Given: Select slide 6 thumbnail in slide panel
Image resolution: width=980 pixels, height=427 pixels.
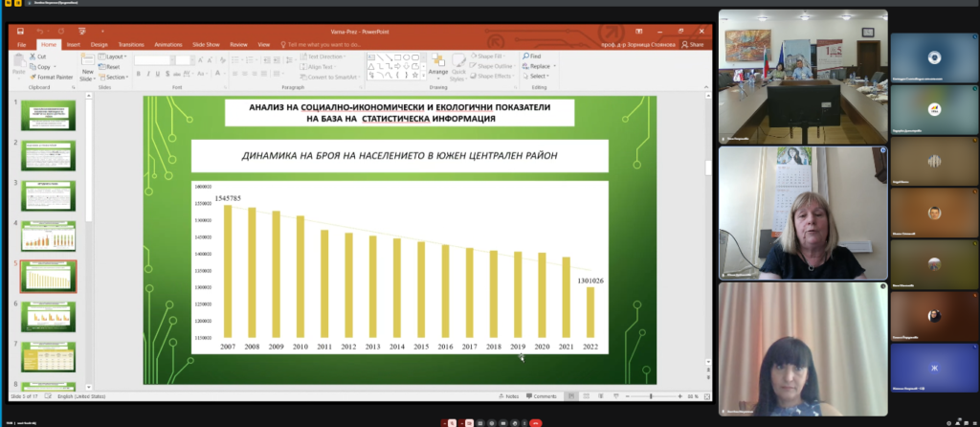Looking at the screenshot, I should click(x=50, y=316).
